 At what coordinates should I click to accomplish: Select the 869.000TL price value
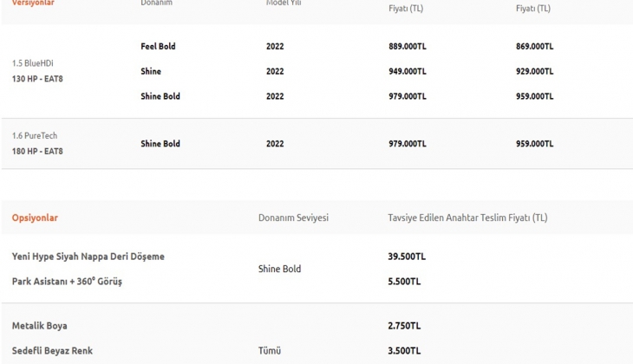534,46
